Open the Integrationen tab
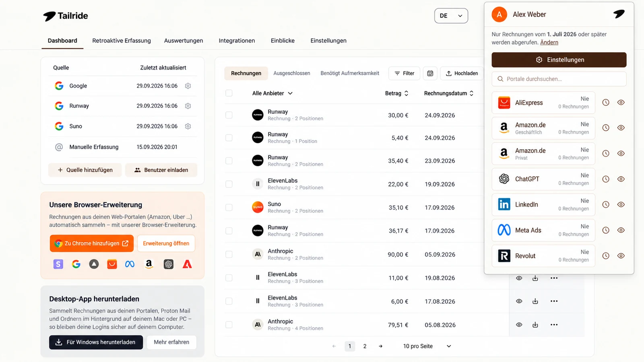The image size is (644, 362). tap(237, 41)
